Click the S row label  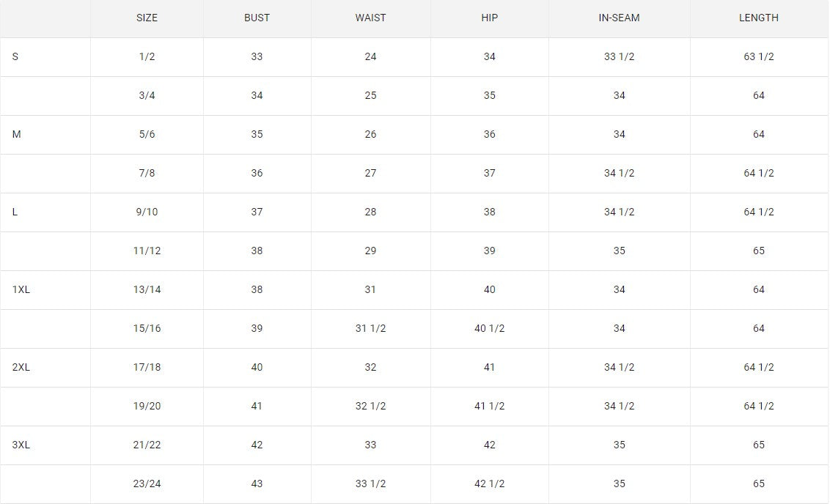(x=15, y=56)
